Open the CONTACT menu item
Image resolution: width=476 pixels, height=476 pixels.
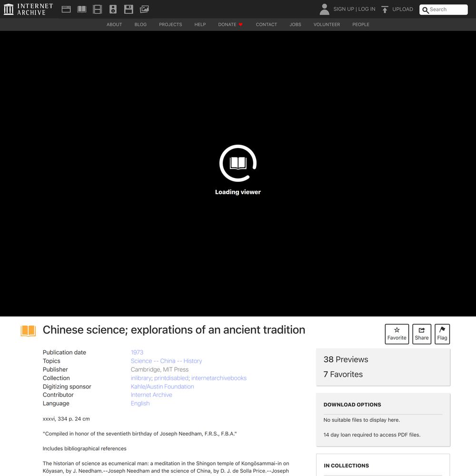tap(267, 25)
